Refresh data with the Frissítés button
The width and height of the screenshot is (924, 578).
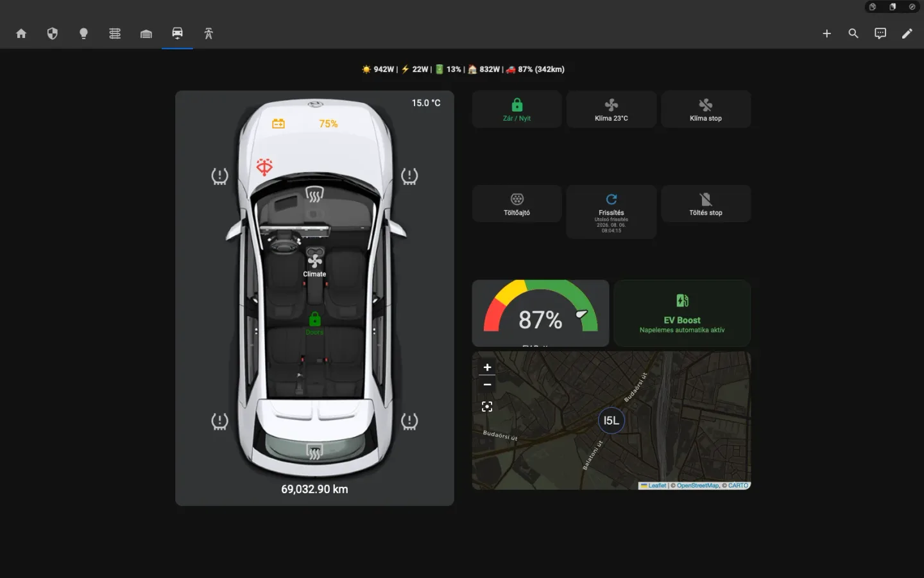point(612,212)
